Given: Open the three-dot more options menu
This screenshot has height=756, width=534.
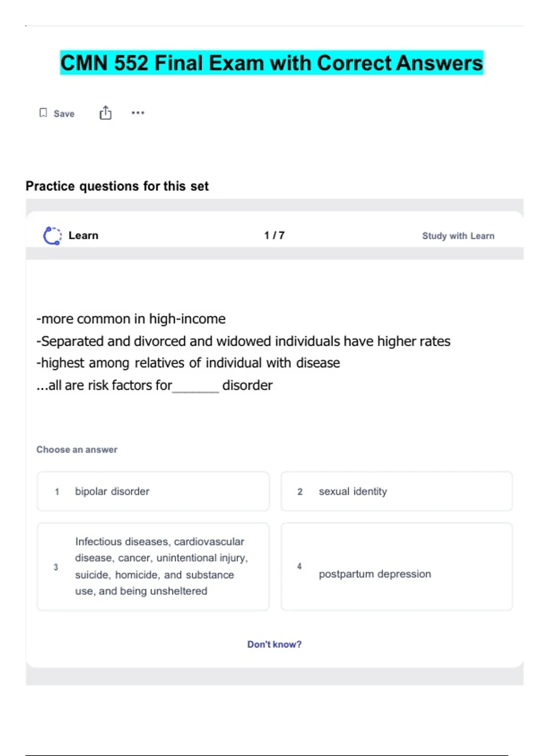Looking at the screenshot, I should pyautogui.click(x=138, y=113).
